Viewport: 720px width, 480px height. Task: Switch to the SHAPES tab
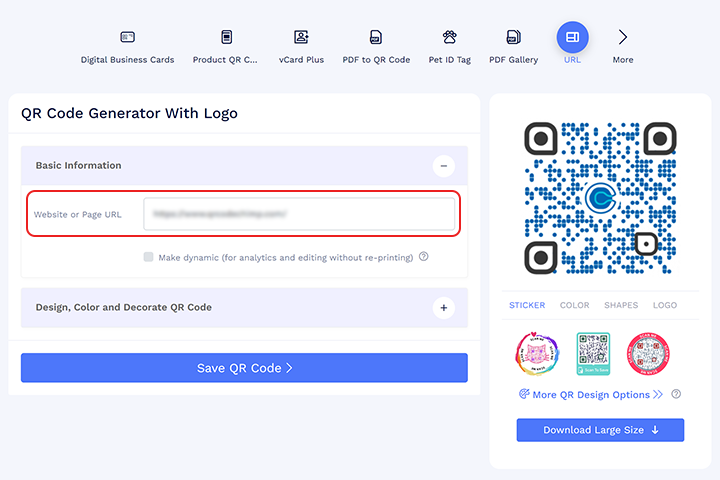(x=620, y=305)
